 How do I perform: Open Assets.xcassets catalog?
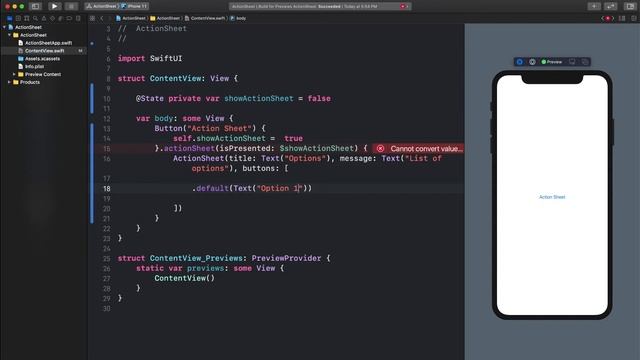42,59
